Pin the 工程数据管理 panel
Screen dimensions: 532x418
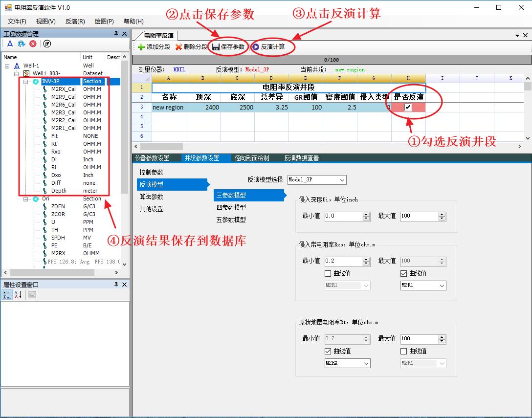pyautogui.click(x=116, y=34)
